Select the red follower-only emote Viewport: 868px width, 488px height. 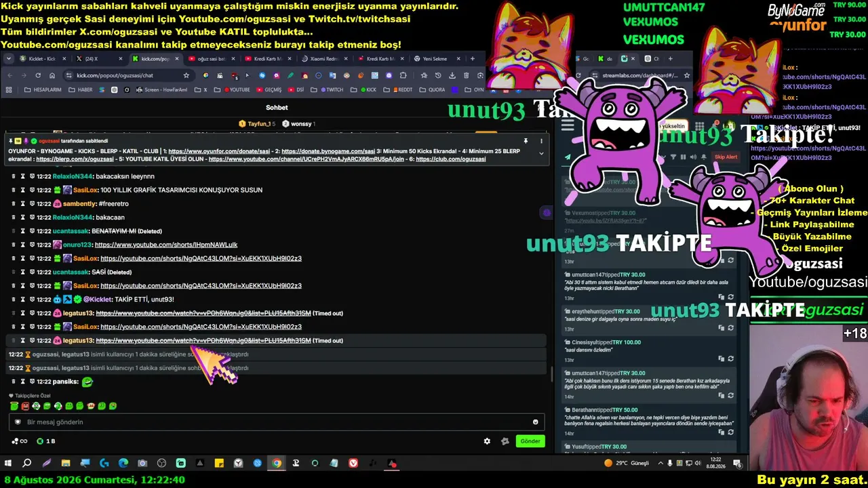[25, 406]
